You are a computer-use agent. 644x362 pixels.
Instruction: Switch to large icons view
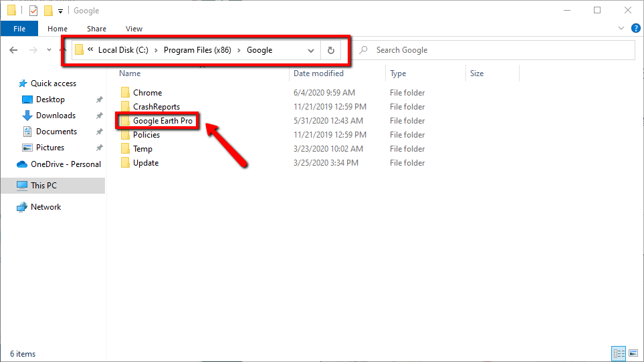[x=632, y=353]
